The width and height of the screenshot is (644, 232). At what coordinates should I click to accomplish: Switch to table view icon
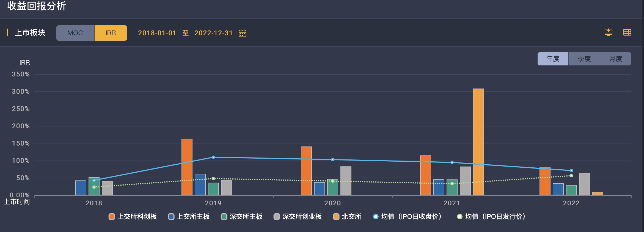[627, 32]
